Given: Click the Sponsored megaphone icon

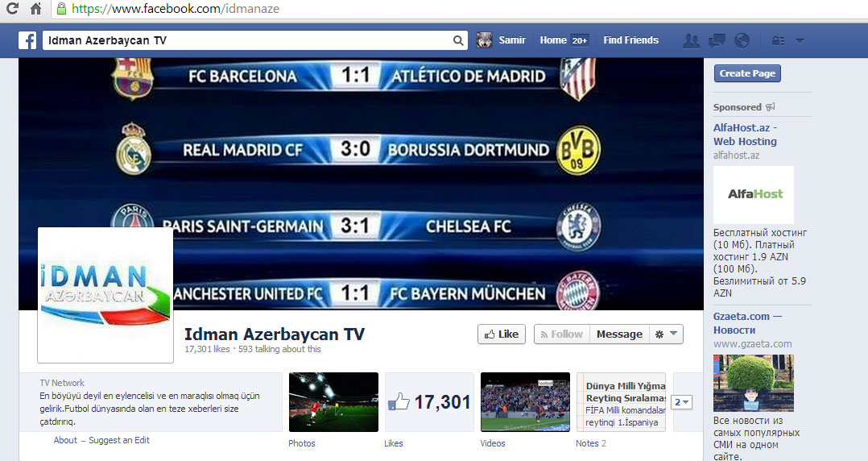Looking at the screenshot, I should point(770,107).
